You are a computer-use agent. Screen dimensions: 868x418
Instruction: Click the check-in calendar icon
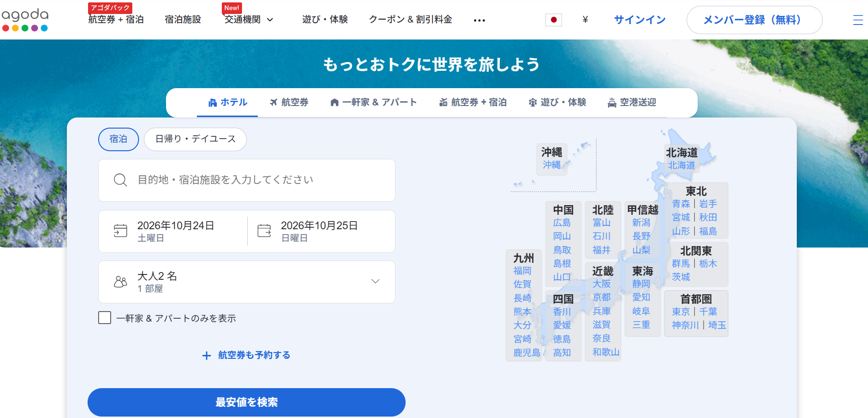pos(120,231)
